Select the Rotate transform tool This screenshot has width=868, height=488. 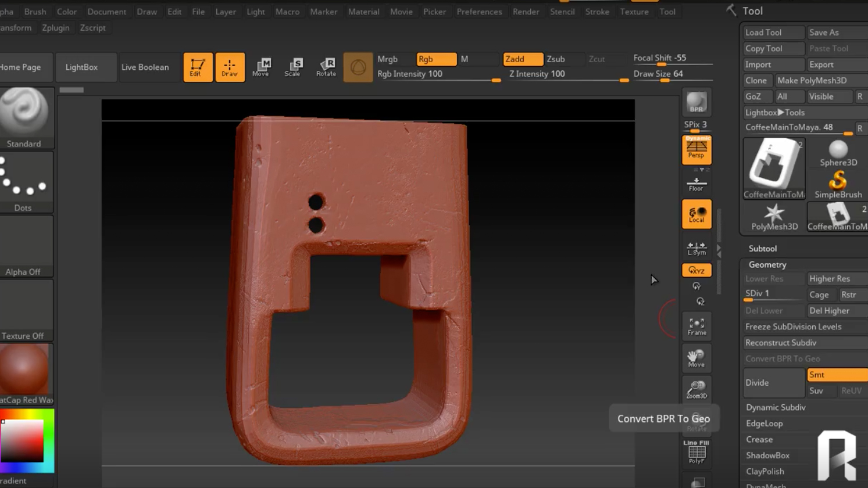coord(326,67)
